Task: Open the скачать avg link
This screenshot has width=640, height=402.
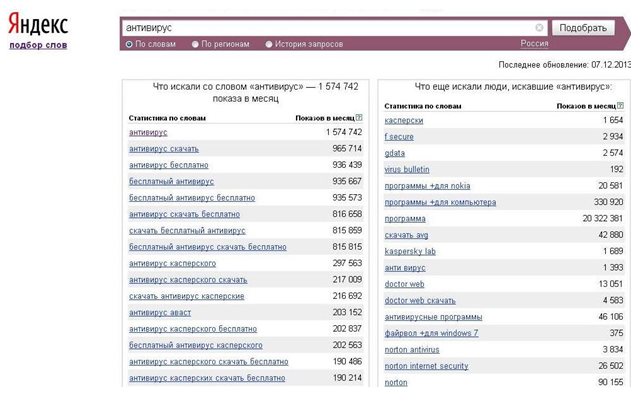Action: [x=407, y=235]
